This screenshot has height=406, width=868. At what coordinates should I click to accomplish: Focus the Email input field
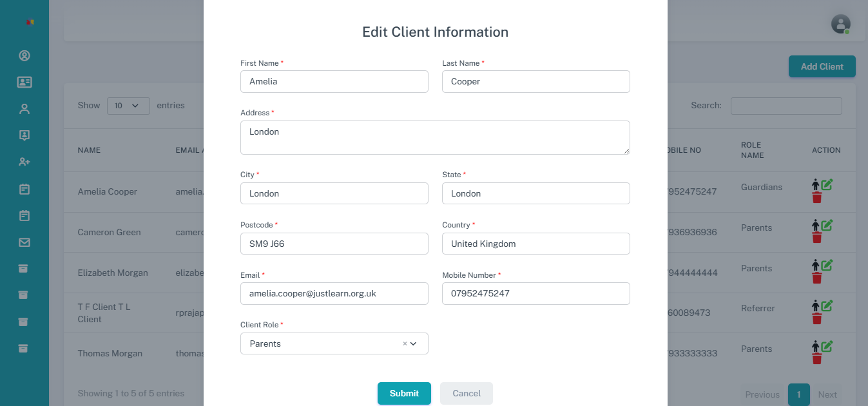coord(334,293)
